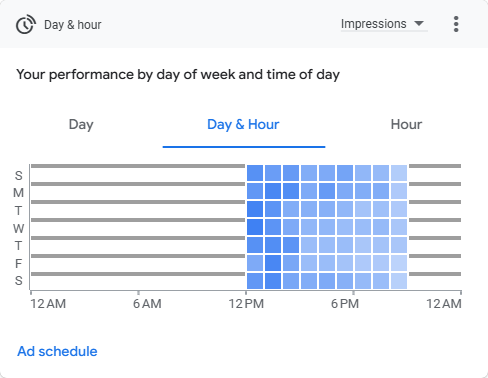Select the Day & Hour tab
488x378 pixels.
243,125
